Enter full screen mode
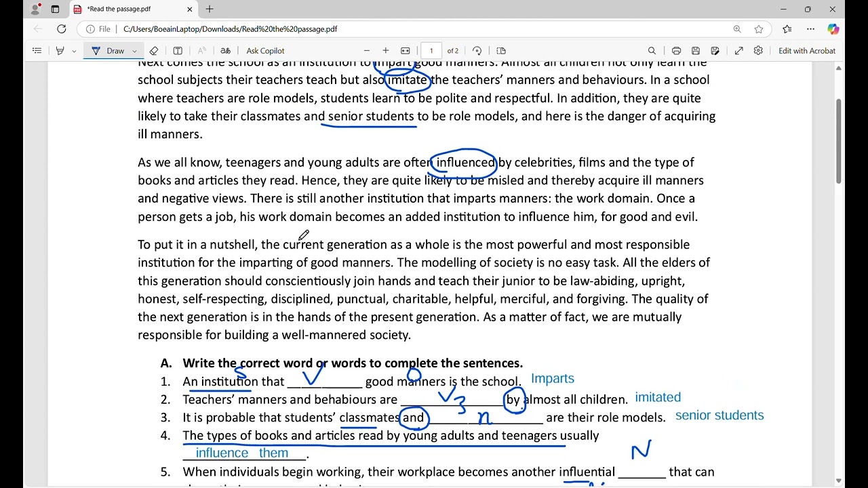This screenshot has width=868, height=488. coord(739,51)
